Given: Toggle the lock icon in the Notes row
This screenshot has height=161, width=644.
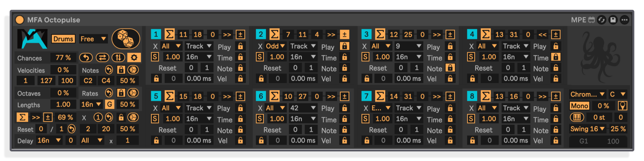Looking at the screenshot, I should [121, 70].
